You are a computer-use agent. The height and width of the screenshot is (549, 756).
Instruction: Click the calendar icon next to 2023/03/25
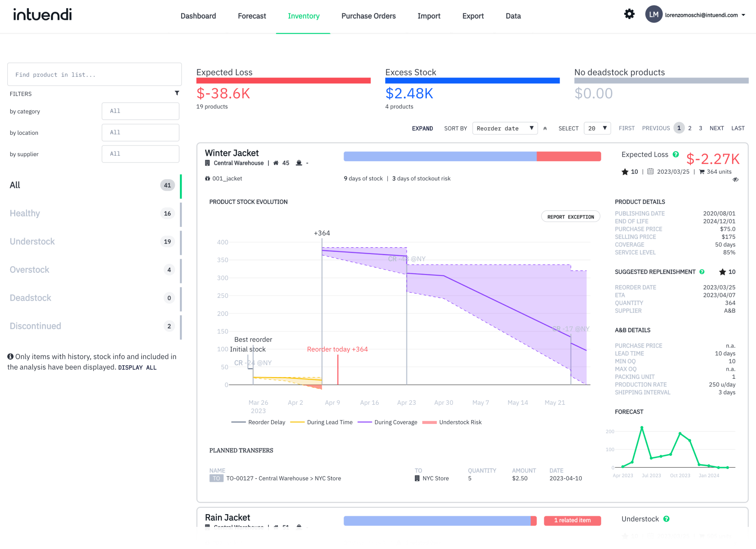[650, 172]
